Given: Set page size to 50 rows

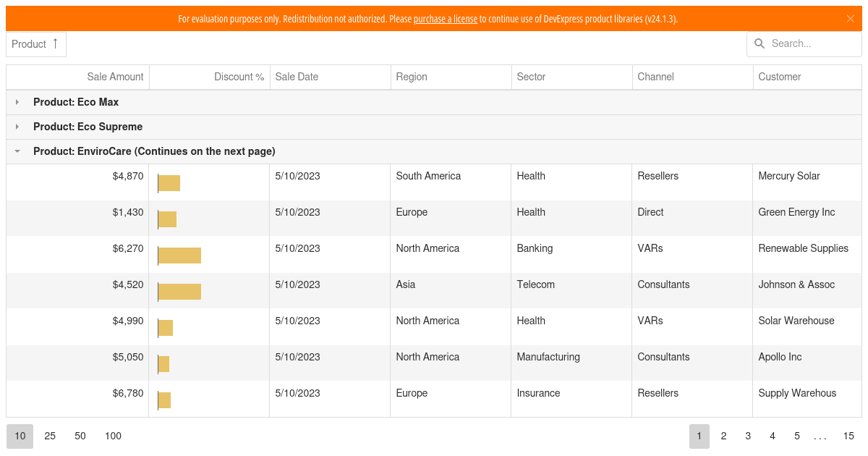Looking at the screenshot, I should tap(80, 436).
